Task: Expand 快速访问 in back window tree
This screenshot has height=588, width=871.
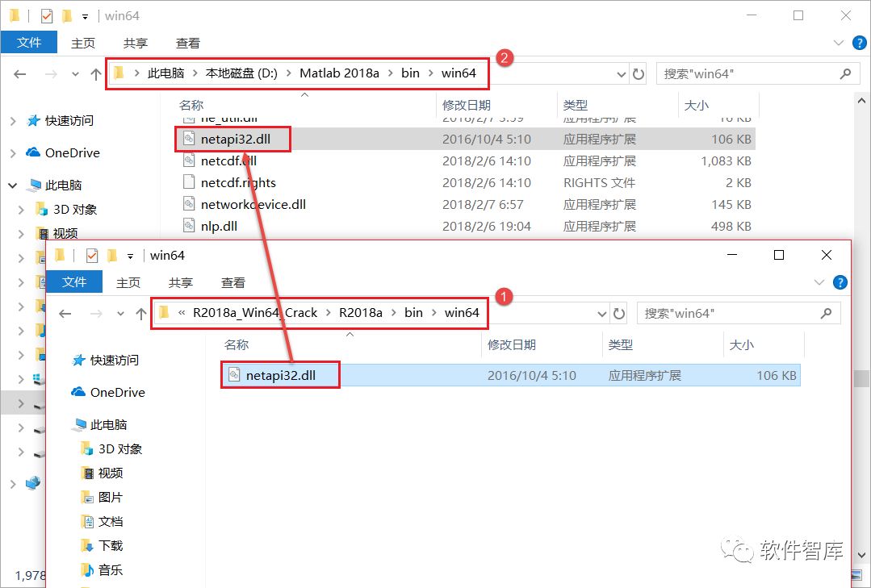Action: point(13,120)
